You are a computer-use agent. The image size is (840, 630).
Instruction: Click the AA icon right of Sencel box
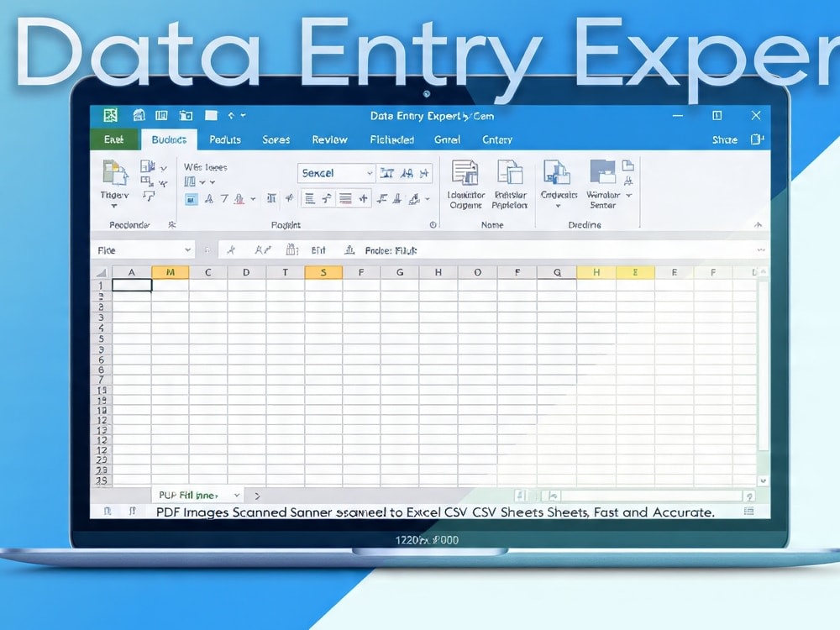407,173
